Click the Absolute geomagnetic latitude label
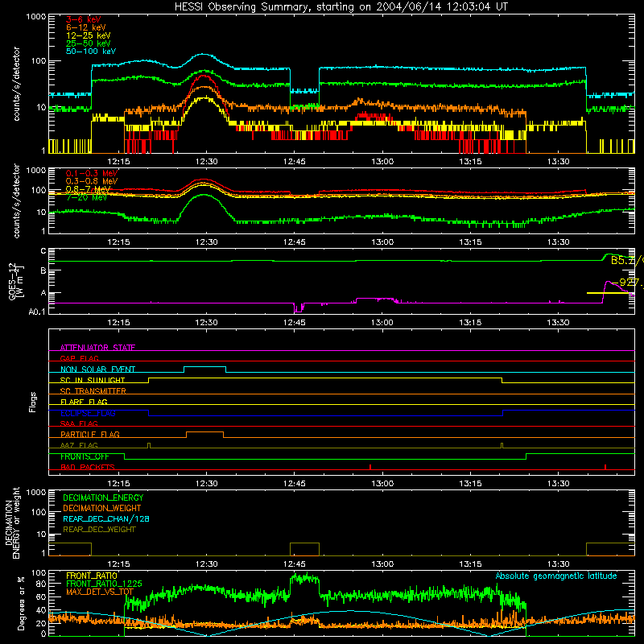The image size is (644, 644). pyautogui.click(x=556, y=576)
